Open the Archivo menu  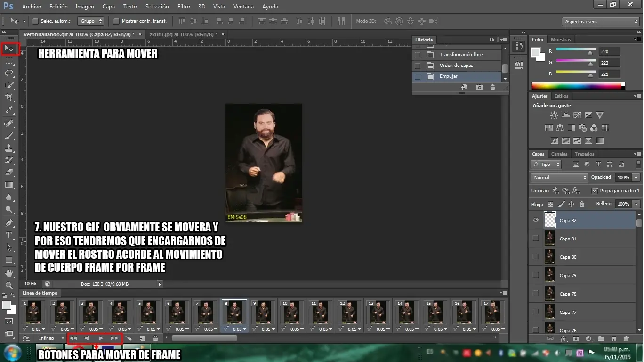[x=32, y=7]
